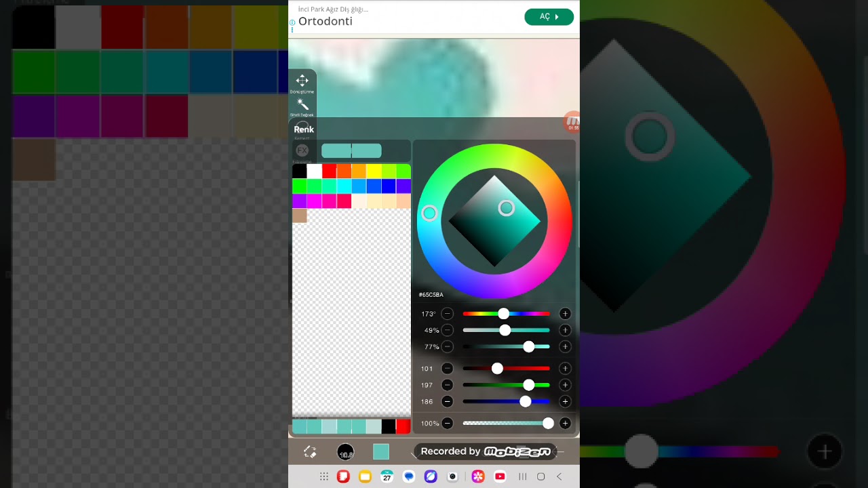Viewport: 868px width, 488px height.
Task: Decrease opacity 100% with minus button
Action: coord(448,424)
